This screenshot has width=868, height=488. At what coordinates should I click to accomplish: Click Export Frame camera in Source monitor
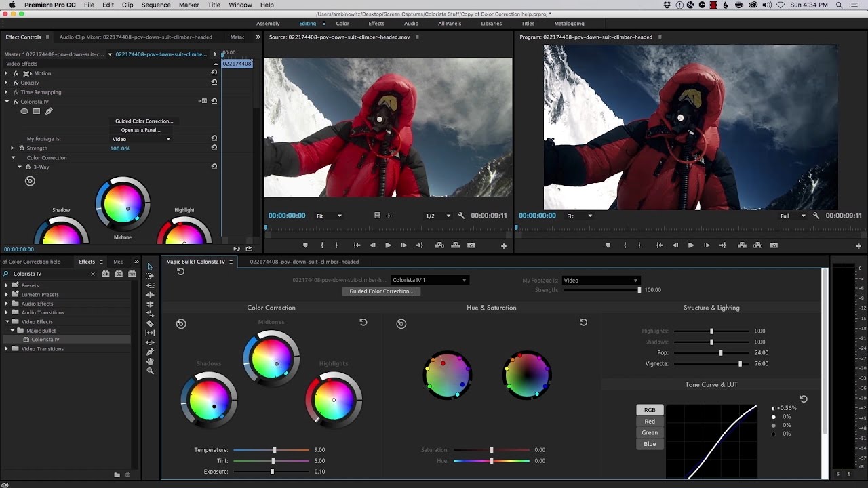471,245
